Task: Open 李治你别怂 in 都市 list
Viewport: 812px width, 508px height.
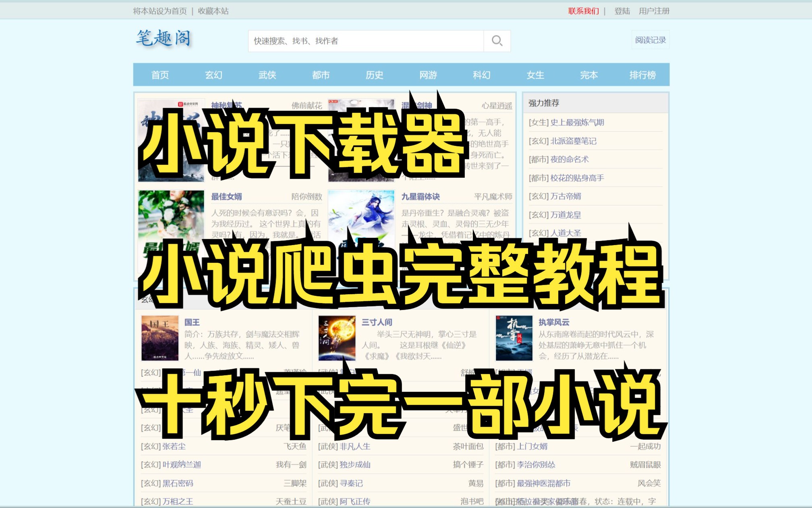Action: (x=536, y=464)
